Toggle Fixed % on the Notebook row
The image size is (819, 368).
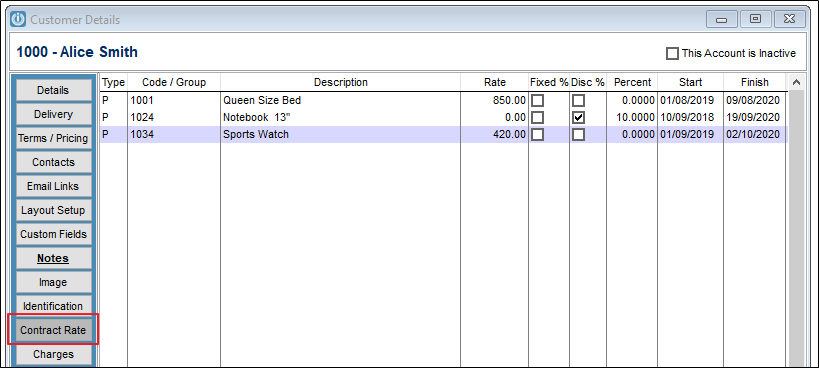[537, 117]
